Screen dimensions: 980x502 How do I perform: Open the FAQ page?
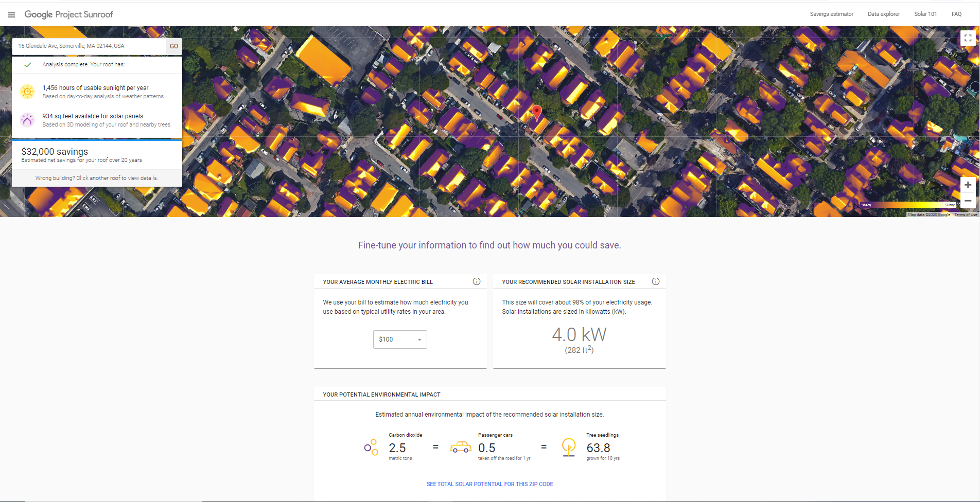(956, 14)
